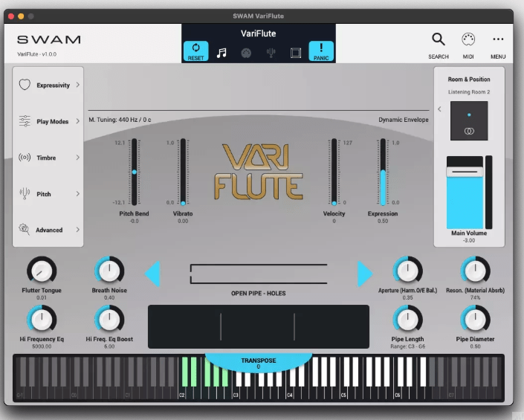Click the Pitch tuning fork icon
Image resolution: width=524 pixels, height=420 pixels.
[25, 193]
